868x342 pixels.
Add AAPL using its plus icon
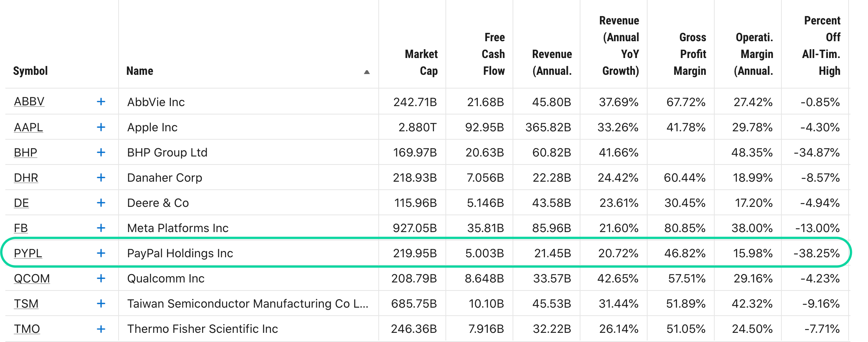click(x=101, y=127)
